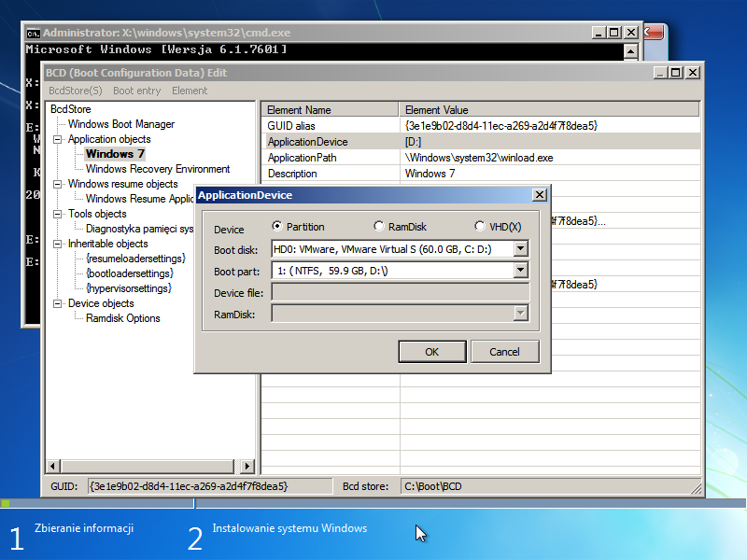This screenshot has height=560, width=747.
Task: Select the RamDisk device type
Action: coord(377,226)
